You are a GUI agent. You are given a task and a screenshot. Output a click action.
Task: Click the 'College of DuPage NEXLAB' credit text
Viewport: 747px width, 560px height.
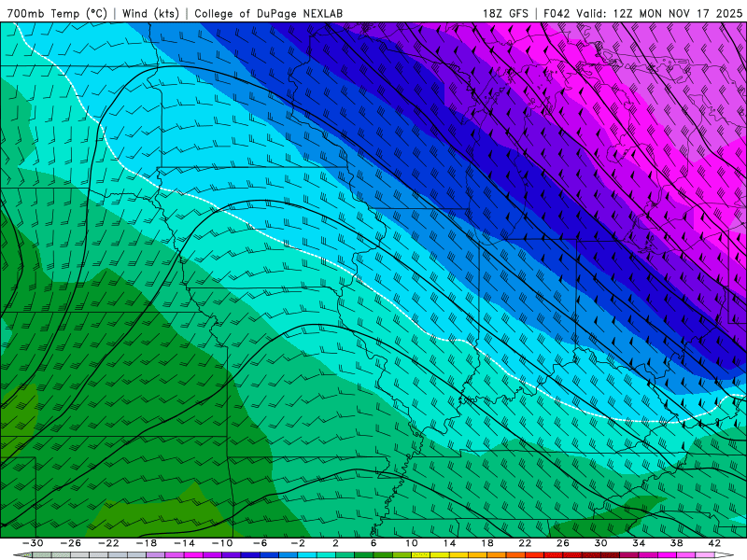pos(268,13)
